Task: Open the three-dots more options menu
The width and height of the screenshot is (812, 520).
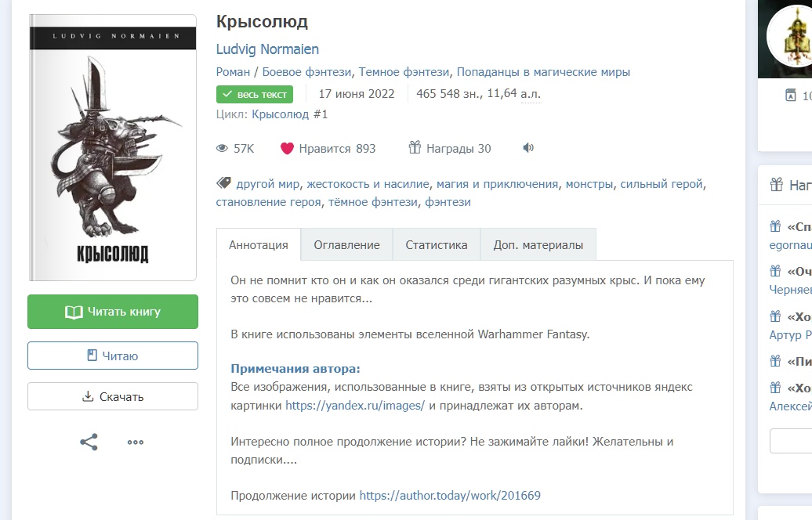Action: click(136, 442)
